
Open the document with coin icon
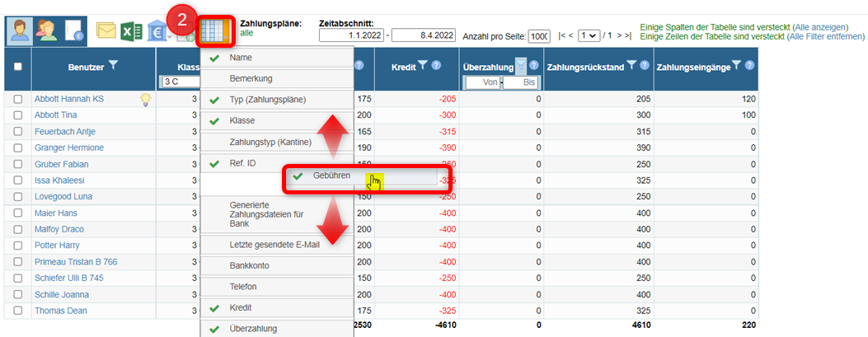[x=73, y=30]
